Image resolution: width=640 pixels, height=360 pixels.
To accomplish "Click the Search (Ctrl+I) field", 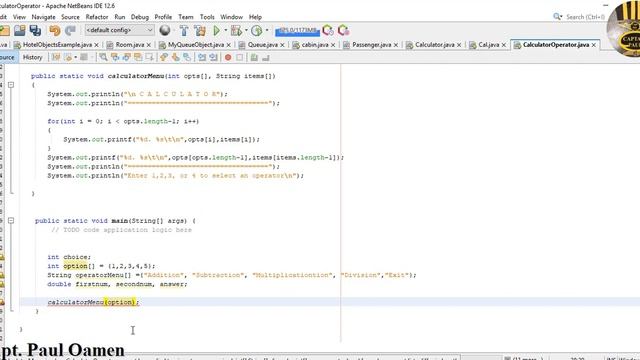I will pyautogui.click(x=584, y=17).
